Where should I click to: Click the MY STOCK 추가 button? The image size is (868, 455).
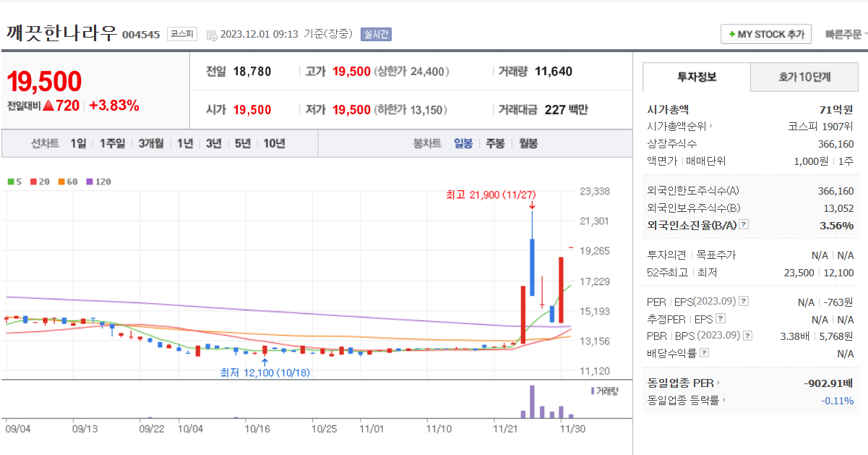click(766, 34)
